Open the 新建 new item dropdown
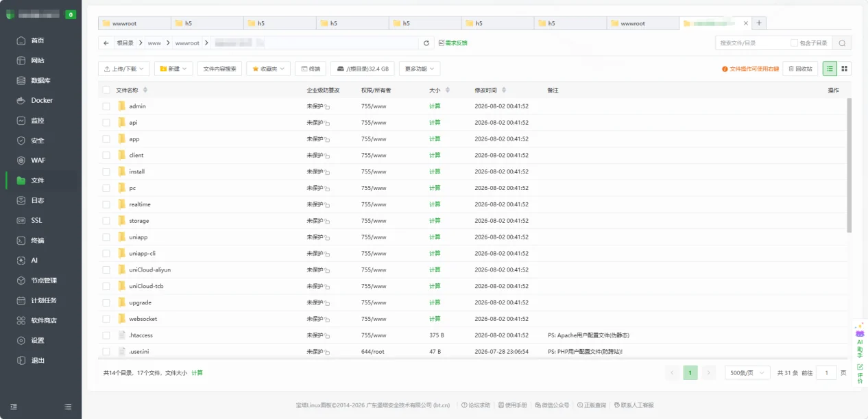This screenshot has height=419, width=868. point(173,69)
